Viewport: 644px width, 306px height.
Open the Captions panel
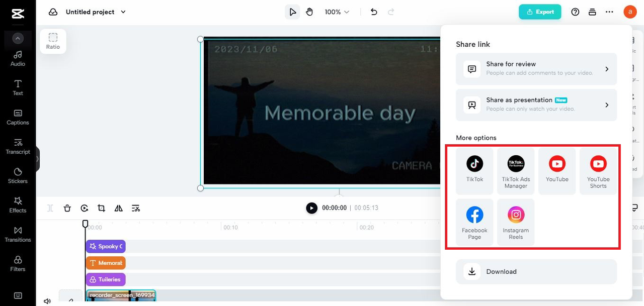[x=18, y=117]
